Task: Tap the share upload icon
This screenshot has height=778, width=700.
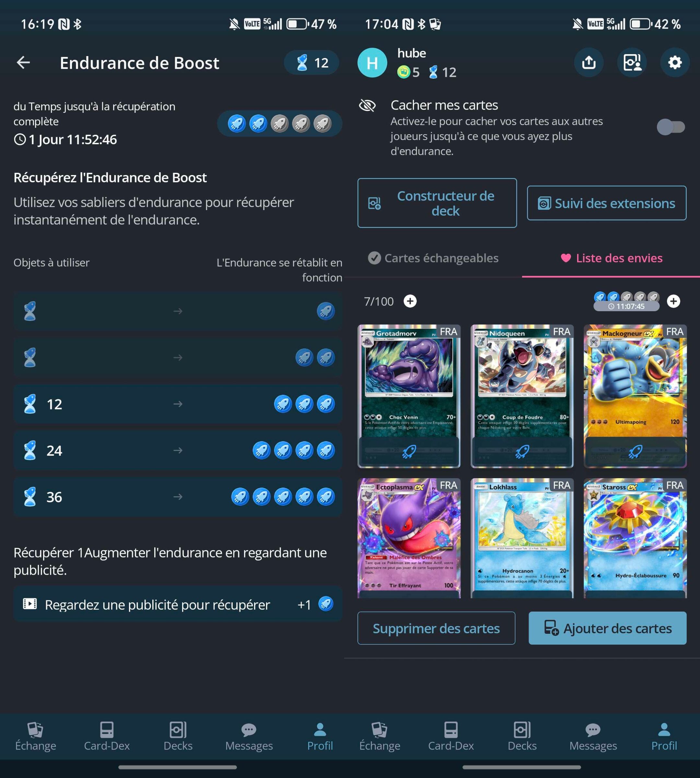Action: pyautogui.click(x=589, y=62)
